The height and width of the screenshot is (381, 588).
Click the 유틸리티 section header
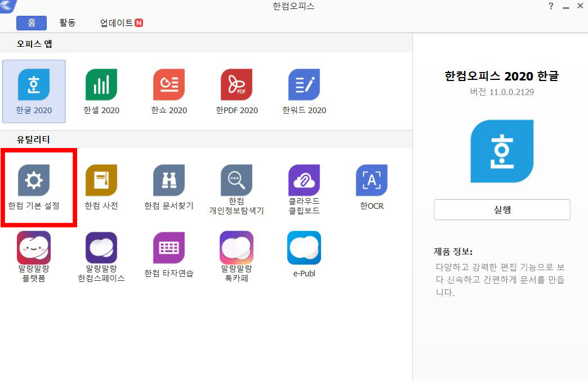tap(33, 140)
